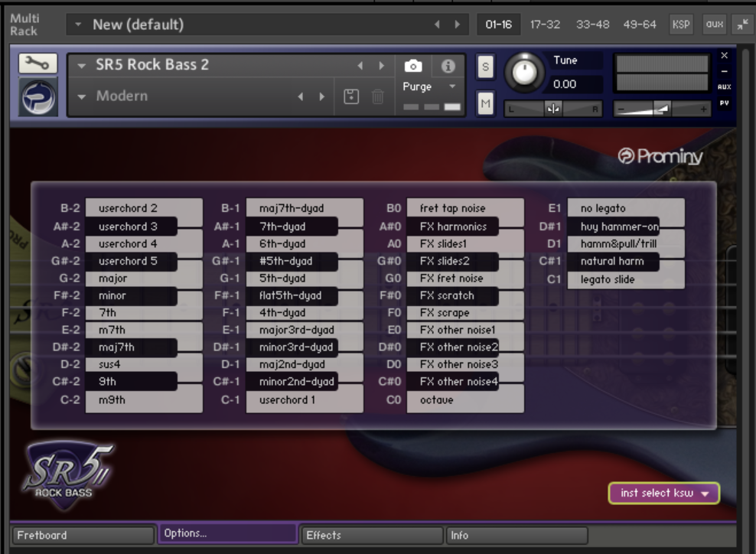Select next snapshot arrow beside Modern
The image size is (756, 554).
pos(322,96)
